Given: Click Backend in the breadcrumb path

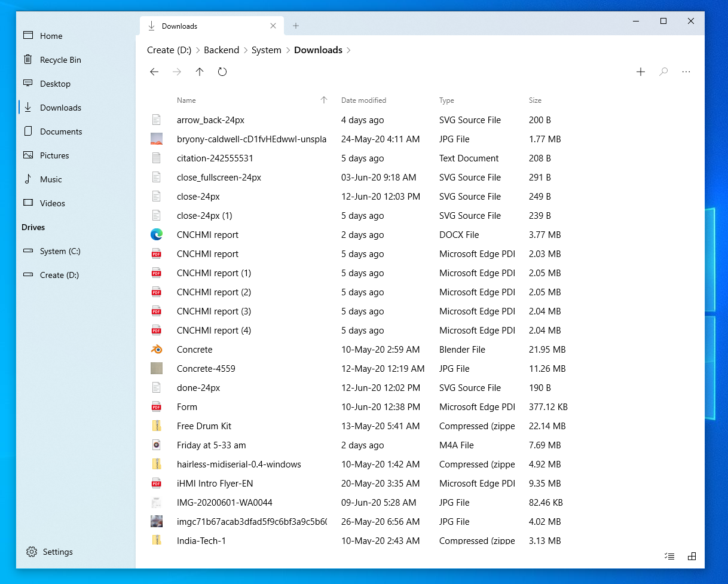Looking at the screenshot, I should (221, 50).
